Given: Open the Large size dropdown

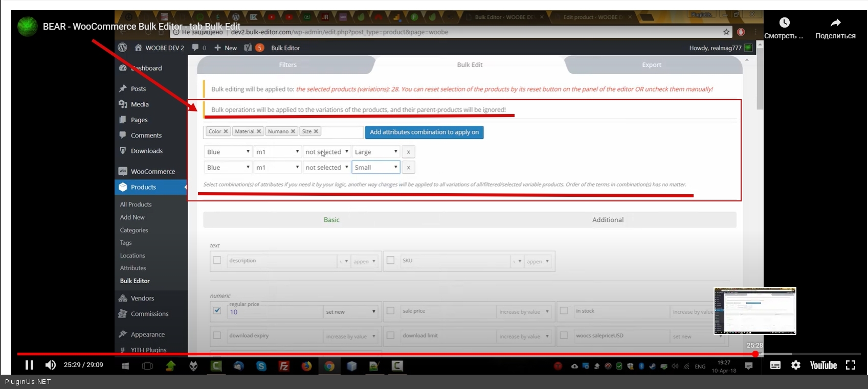Looking at the screenshot, I should (x=376, y=152).
